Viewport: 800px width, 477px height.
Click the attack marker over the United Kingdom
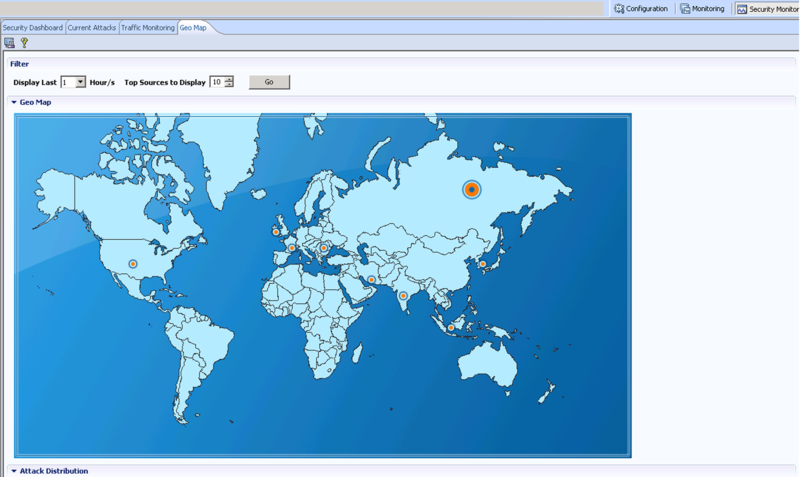pyautogui.click(x=276, y=232)
